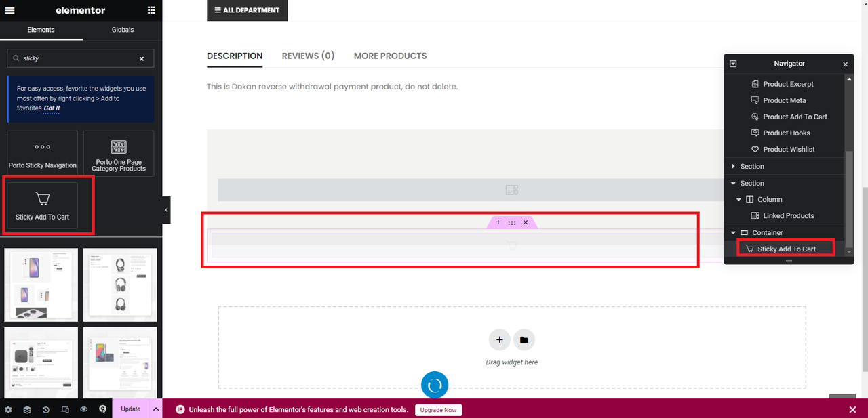Click the ALL DEPARTMENT menu button
The width and height of the screenshot is (868, 418).
click(x=248, y=10)
